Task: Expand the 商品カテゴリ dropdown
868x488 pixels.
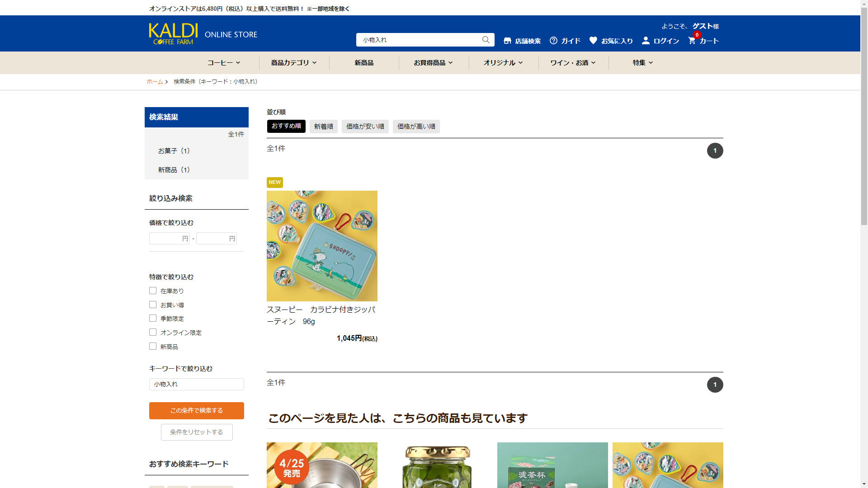Action: point(294,63)
